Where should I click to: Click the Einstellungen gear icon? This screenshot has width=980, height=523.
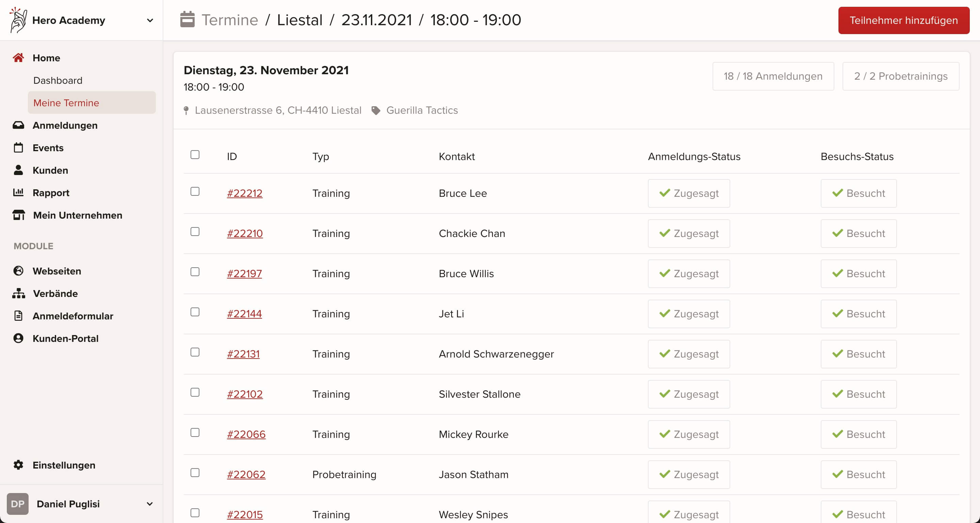(x=18, y=465)
